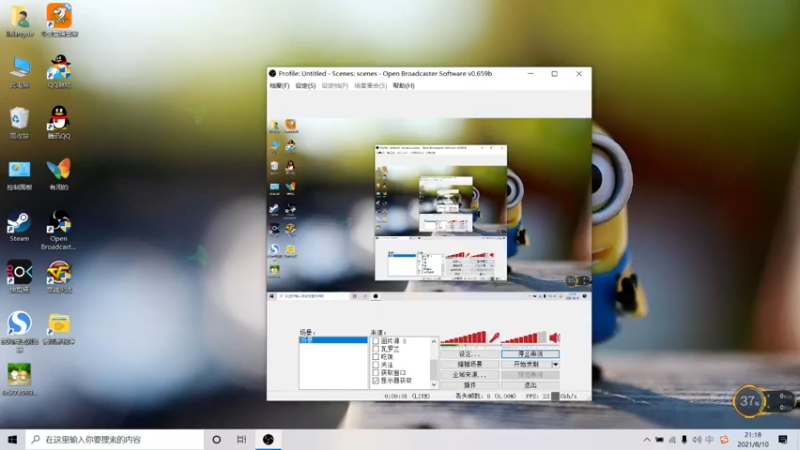Open the mushroom image file icon
The width and height of the screenshot is (800, 450).
[19, 379]
